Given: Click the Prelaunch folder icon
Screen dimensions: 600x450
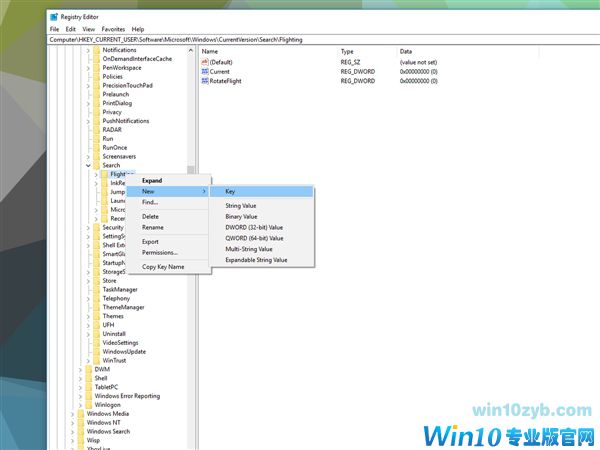Looking at the screenshot, I should pos(96,94).
